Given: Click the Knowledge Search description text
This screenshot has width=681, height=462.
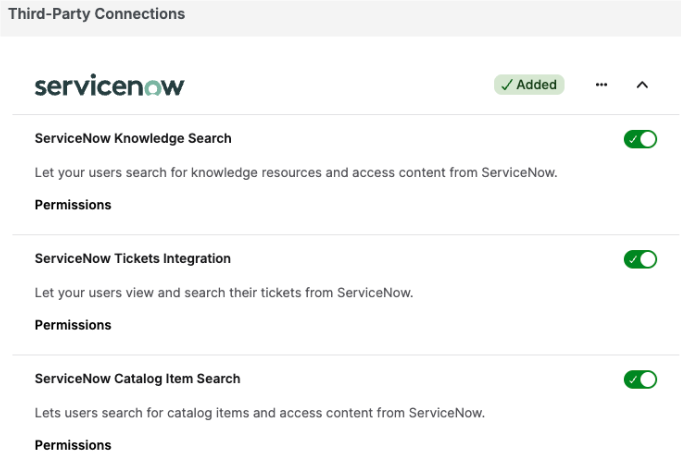Looking at the screenshot, I should (296, 173).
